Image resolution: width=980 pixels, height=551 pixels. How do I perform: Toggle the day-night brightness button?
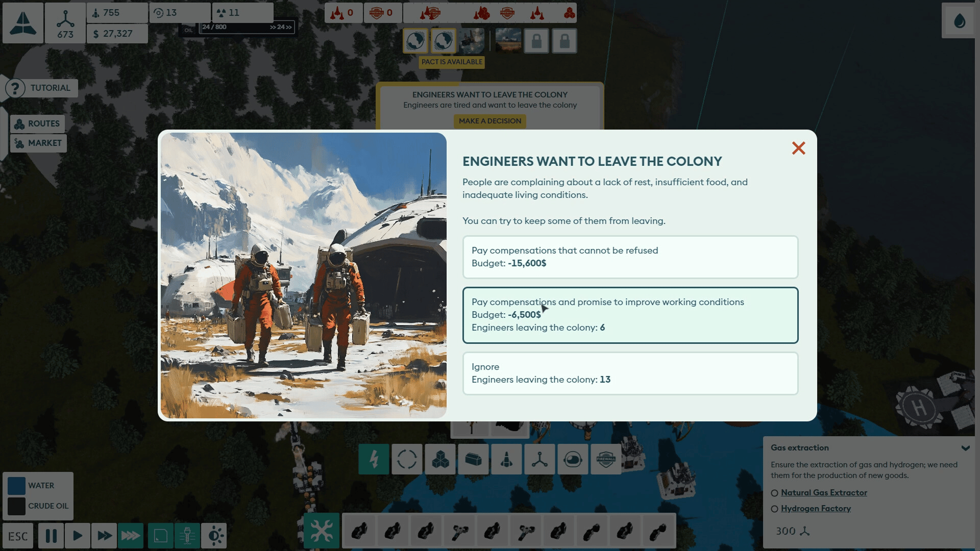click(x=215, y=536)
